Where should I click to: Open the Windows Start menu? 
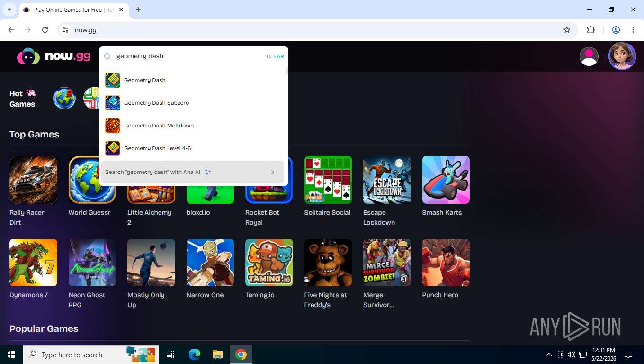pyautogui.click(x=11, y=355)
